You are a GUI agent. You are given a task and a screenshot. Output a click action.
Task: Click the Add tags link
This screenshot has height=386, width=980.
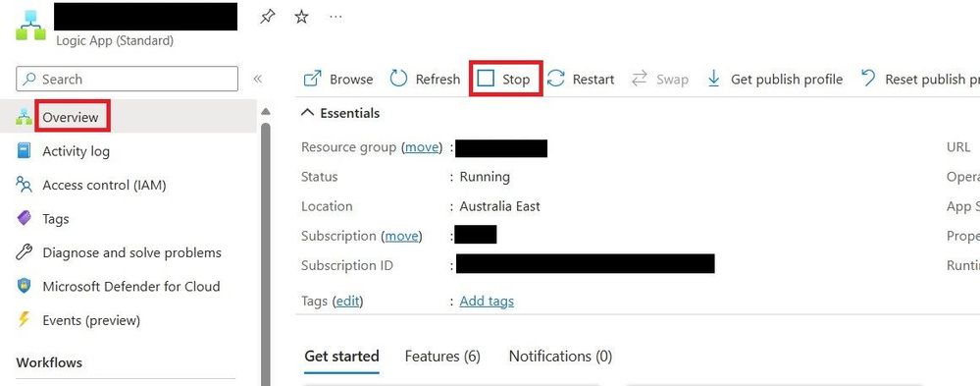pyautogui.click(x=487, y=301)
